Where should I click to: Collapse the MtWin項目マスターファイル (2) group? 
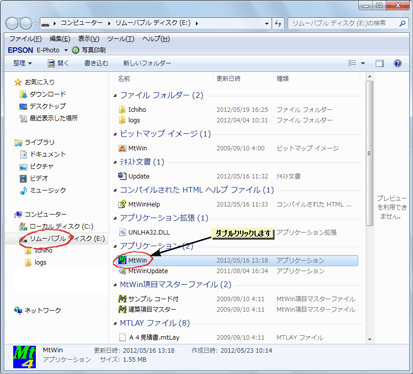pyautogui.click(x=115, y=285)
